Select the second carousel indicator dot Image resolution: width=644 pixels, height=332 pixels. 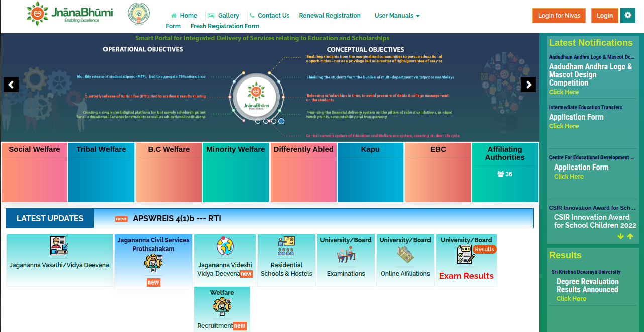click(x=266, y=121)
